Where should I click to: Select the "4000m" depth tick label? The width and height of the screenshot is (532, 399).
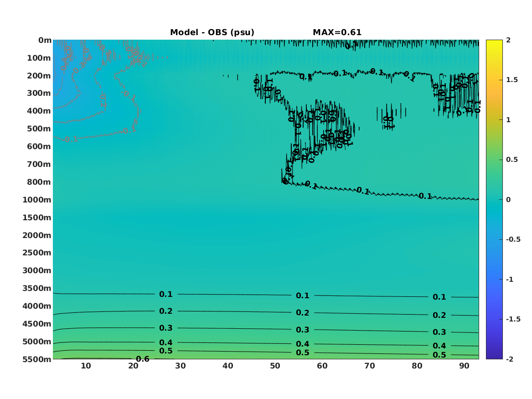[x=37, y=306]
